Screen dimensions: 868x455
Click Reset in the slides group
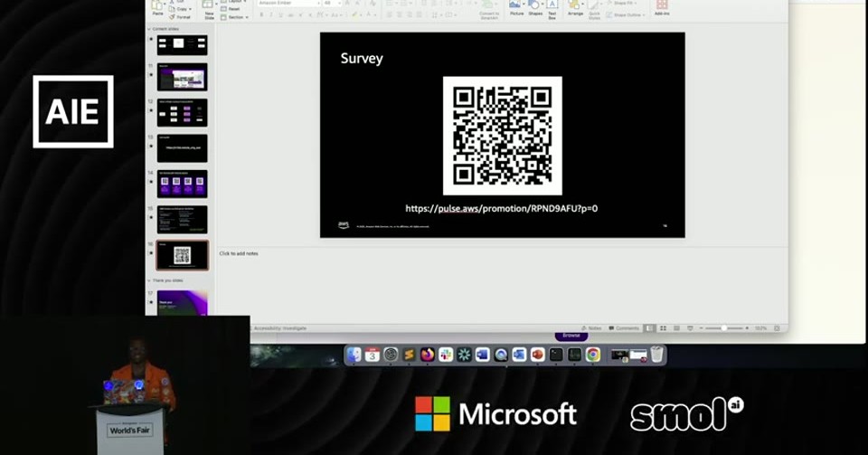231,9
